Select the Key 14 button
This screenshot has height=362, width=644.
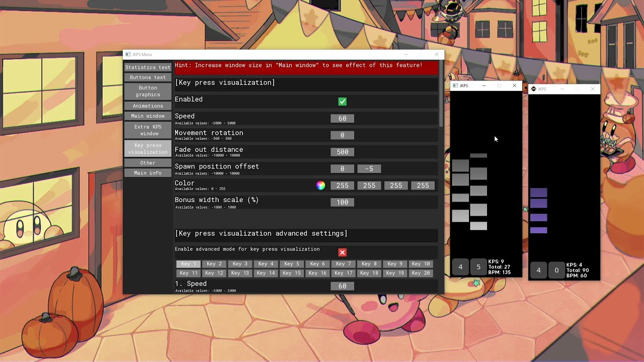266,273
